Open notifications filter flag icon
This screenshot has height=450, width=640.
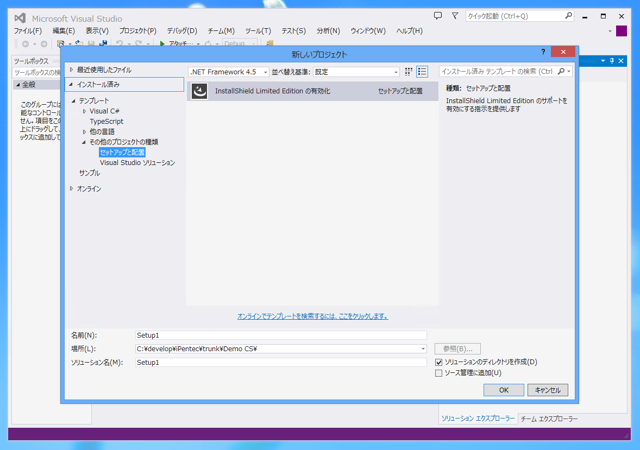[x=455, y=16]
